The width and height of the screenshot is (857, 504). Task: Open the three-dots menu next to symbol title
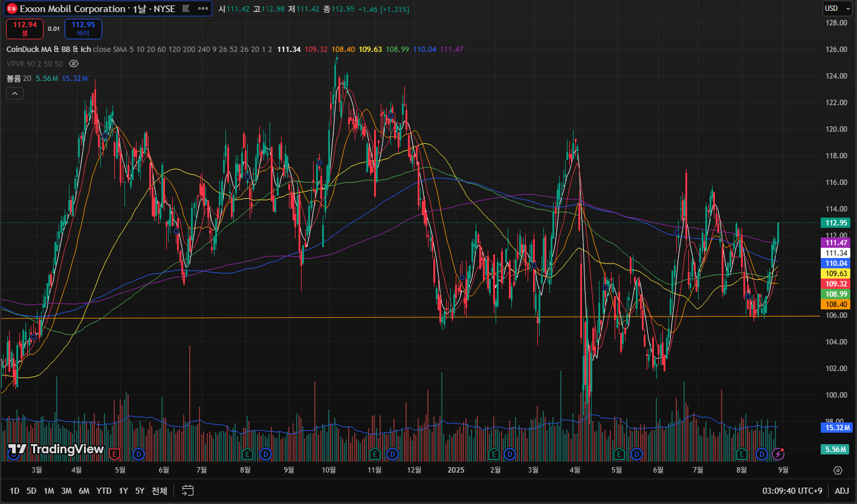[x=204, y=9]
